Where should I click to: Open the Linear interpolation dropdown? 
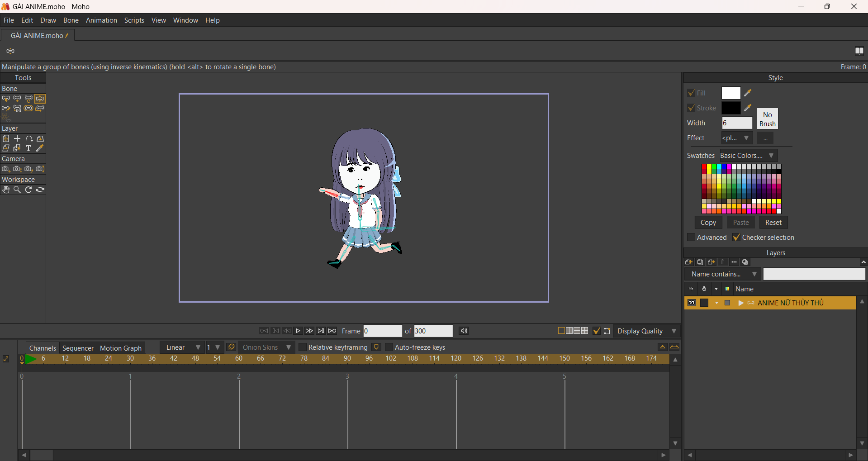tap(183, 347)
